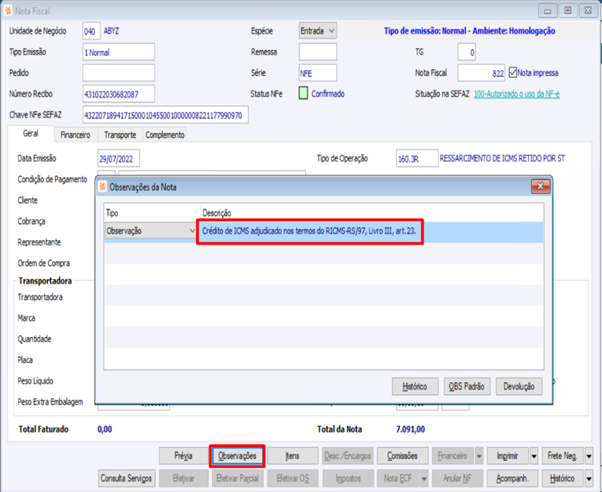Click the Histórico button in the bottom row
Screen dimensions: 602x492
click(563, 479)
